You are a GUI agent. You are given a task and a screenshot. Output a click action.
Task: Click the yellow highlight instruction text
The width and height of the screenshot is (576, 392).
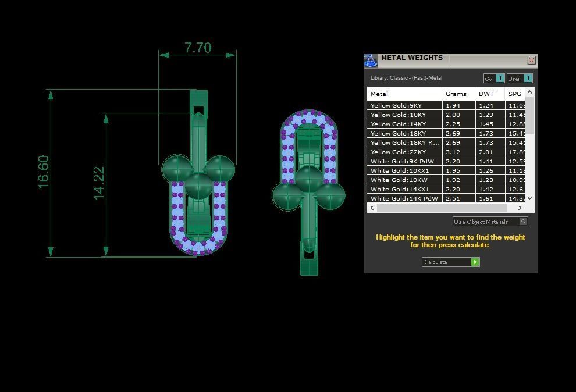pos(450,241)
